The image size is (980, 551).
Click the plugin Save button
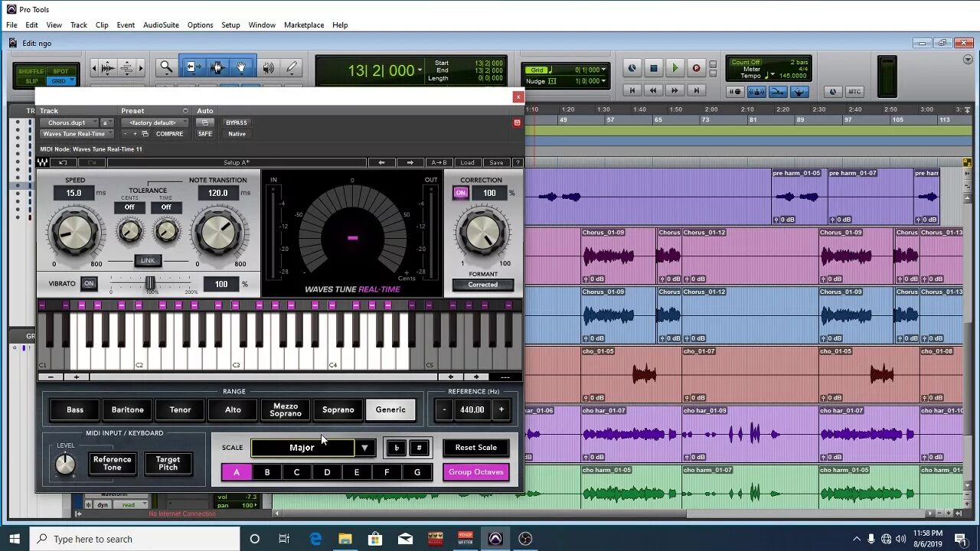pos(496,162)
